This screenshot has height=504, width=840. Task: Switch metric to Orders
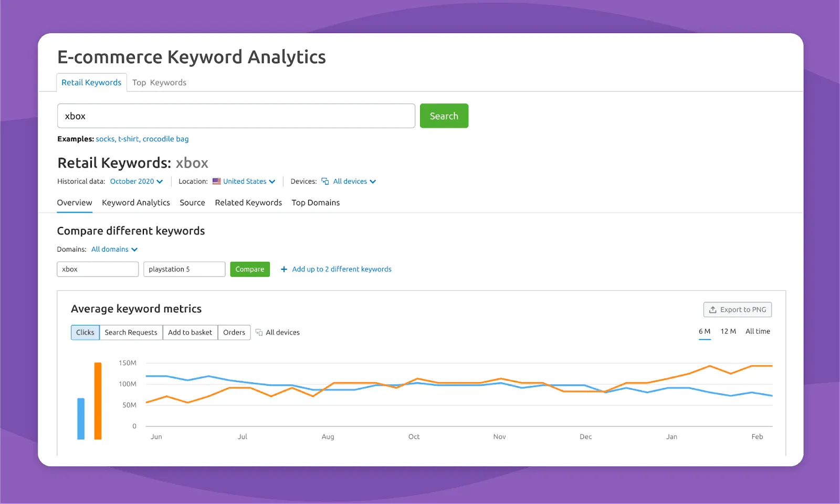[x=234, y=332]
